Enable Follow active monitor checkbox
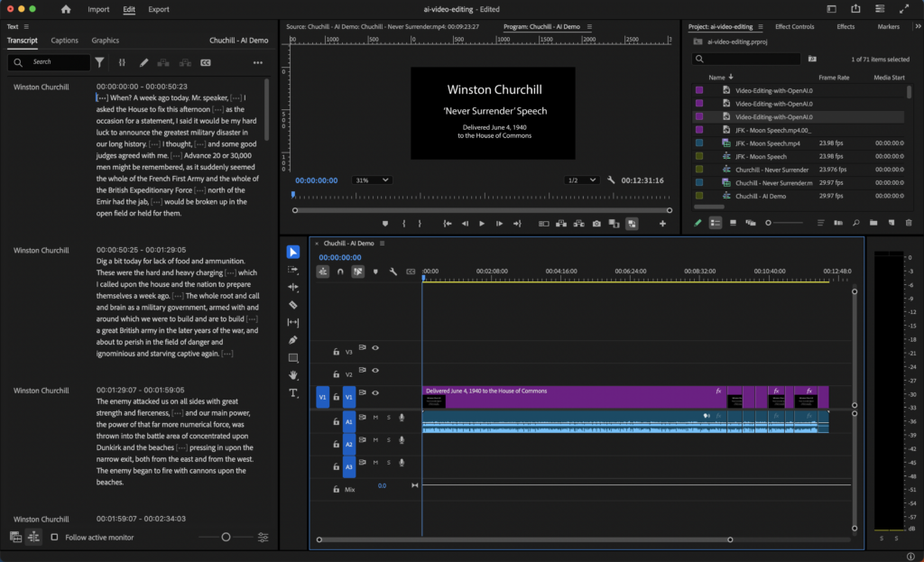924x562 pixels. pyautogui.click(x=54, y=538)
